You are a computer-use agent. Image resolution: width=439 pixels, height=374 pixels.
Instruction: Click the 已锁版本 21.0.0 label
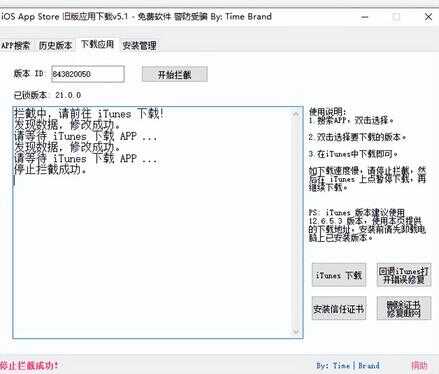coord(47,95)
